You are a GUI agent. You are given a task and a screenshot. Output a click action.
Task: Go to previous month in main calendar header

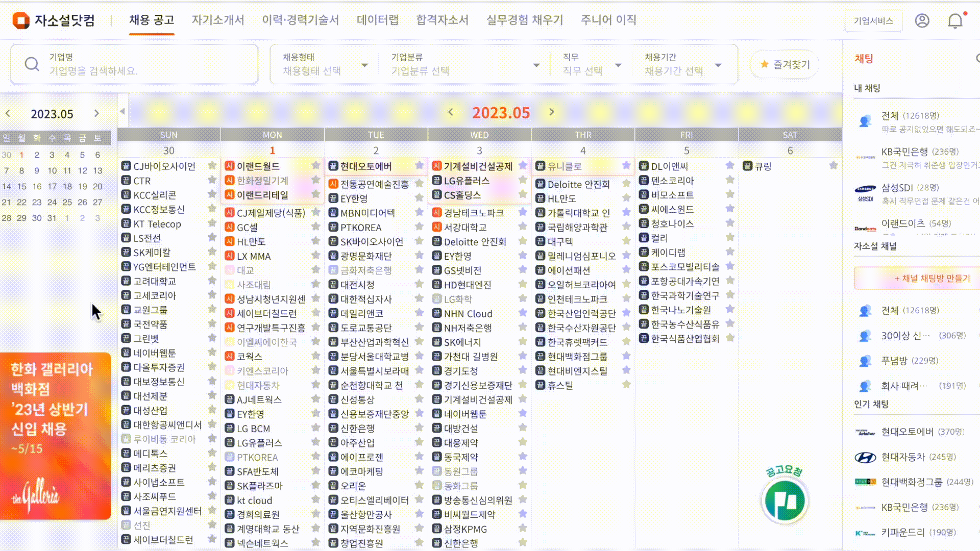(x=450, y=112)
